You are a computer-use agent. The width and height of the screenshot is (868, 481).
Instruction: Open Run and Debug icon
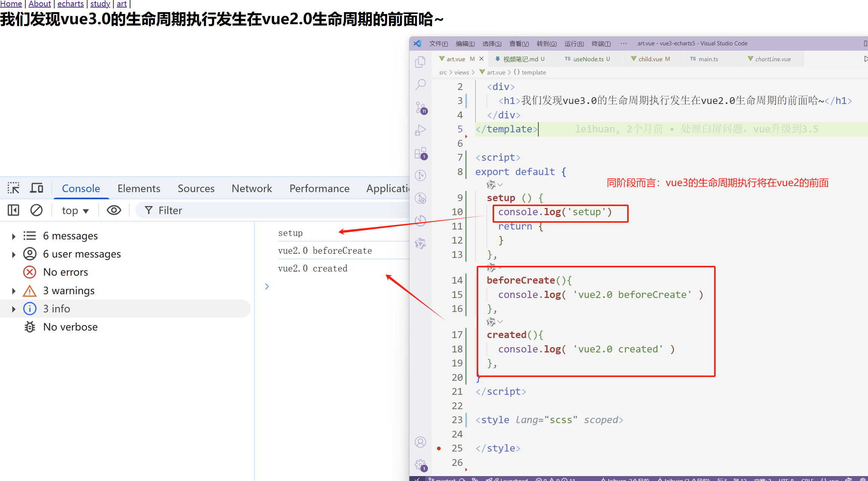420,130
